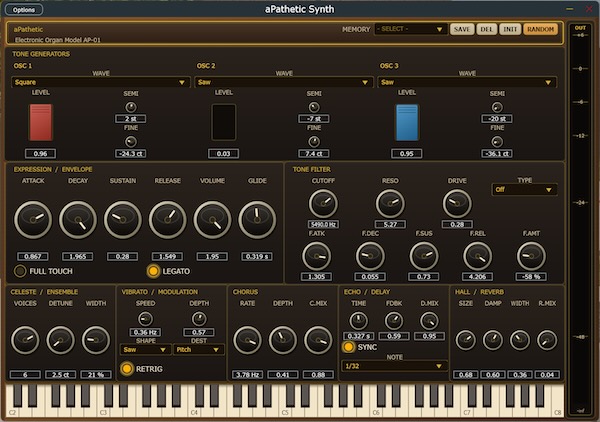Screen dimensions: 600x422
Task: Click the dark OSC 2 level slider
Action: 224,122
